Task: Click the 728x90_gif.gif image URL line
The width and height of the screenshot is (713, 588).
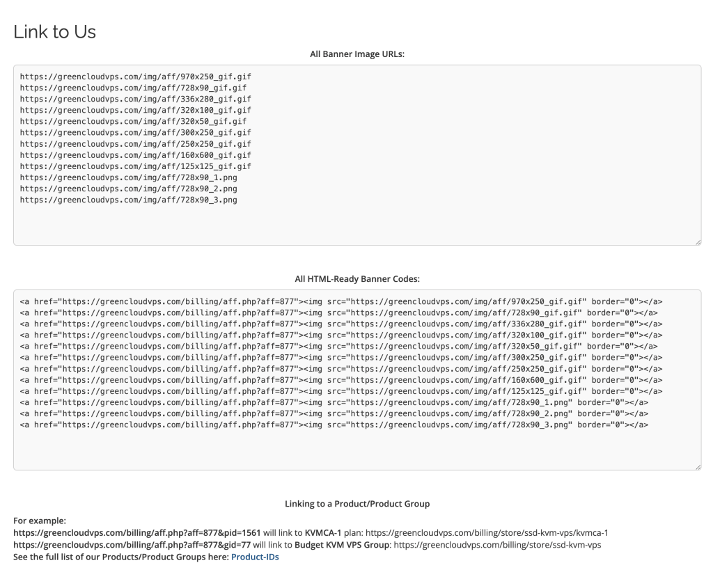Action: 133,88
